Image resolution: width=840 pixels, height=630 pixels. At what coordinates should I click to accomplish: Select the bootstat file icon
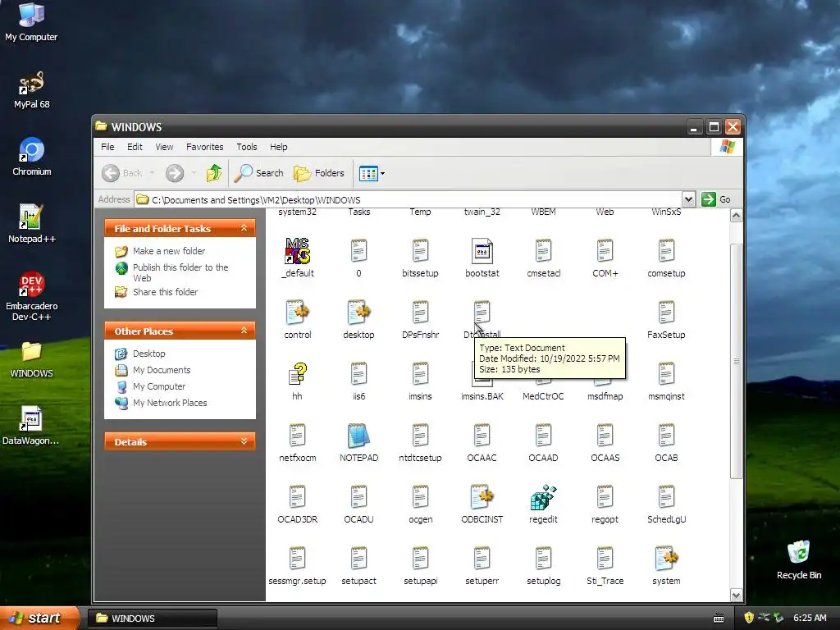click(482, 251)
